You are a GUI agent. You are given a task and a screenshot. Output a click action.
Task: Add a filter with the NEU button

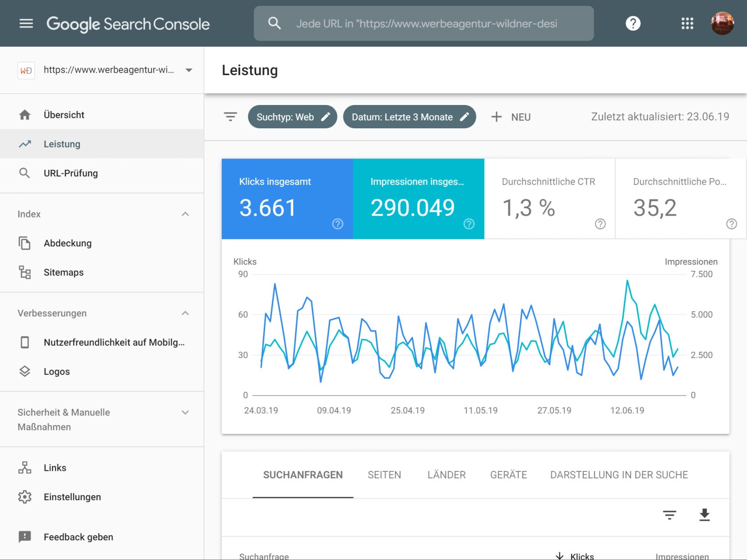coord(511,117)
